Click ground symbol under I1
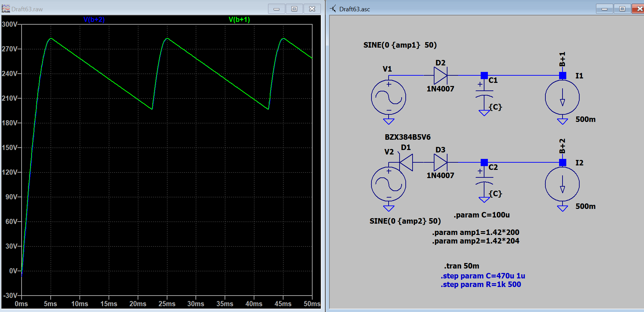 (562, 121)
